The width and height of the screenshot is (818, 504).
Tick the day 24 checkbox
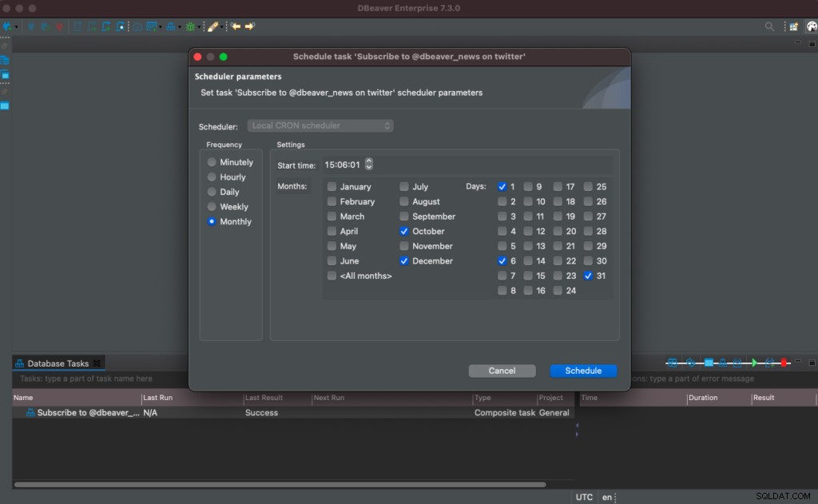tap(558, 291)
